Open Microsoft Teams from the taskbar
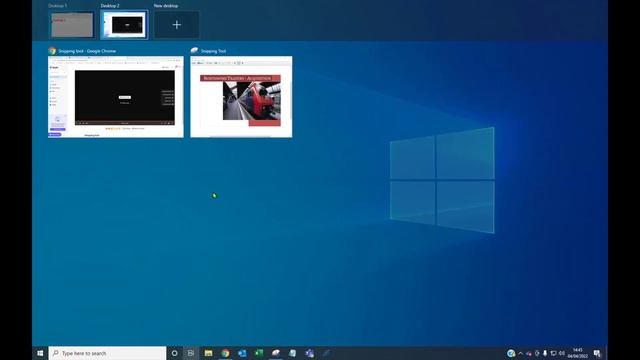640x360 pixels. pyautogui.click(x=309, y=353)
